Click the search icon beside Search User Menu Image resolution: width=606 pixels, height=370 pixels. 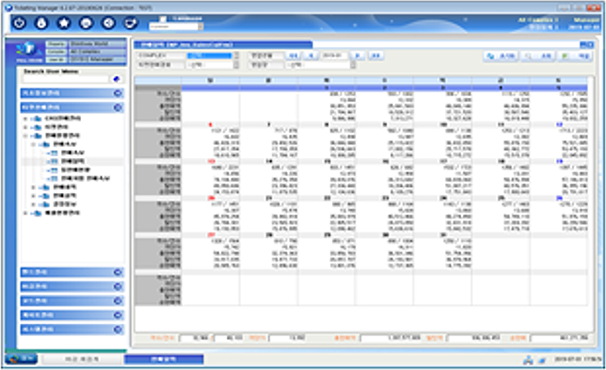116,79
